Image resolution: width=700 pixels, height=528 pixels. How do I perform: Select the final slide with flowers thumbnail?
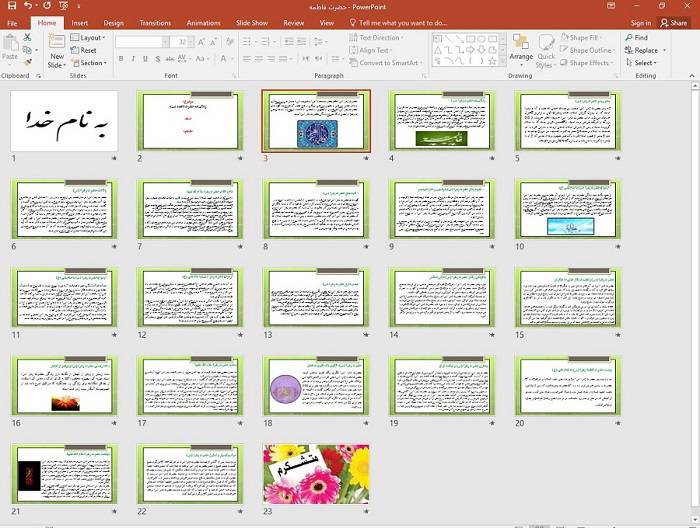pyautogui.click(x=315, y=474)
